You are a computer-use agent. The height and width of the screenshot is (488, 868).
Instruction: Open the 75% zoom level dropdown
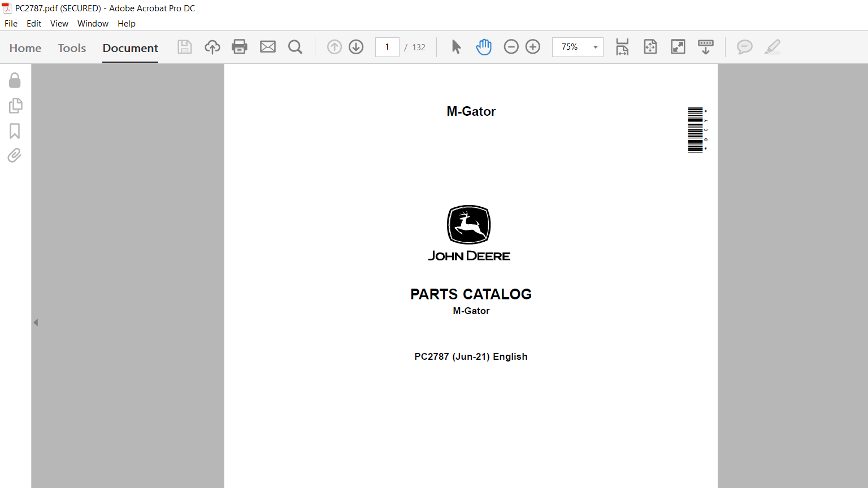578,47
